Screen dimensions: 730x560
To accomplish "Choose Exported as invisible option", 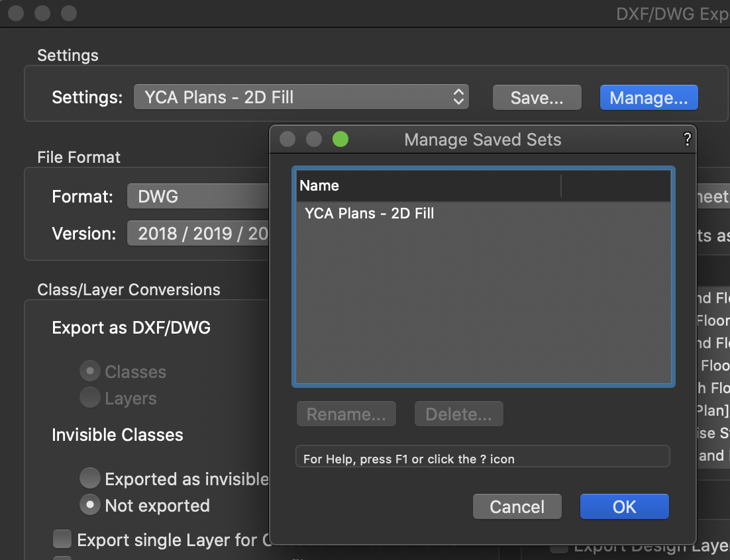I will (x=90, y=479).
